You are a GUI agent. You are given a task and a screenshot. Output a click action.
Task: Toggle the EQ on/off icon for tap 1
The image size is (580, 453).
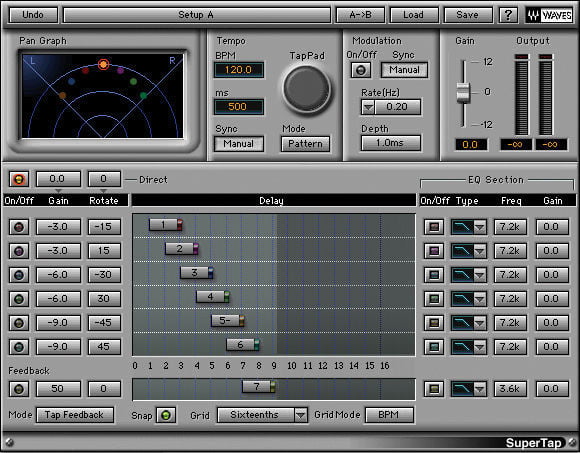pyautogui.click(x=434, y=227)
